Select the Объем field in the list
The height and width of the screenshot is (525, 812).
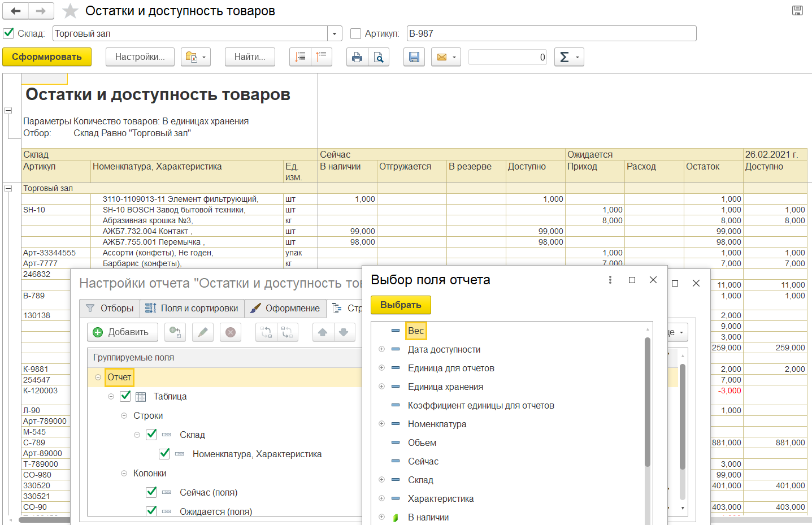(422, 442)
